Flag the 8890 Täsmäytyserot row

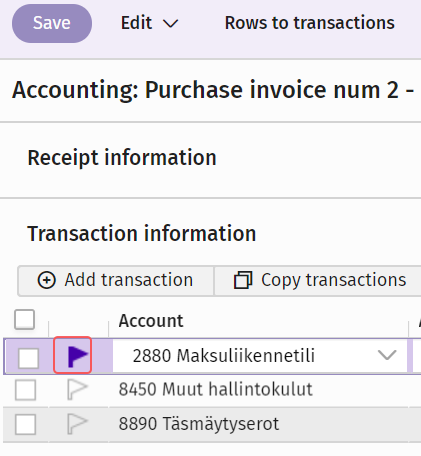coord(77,424)
